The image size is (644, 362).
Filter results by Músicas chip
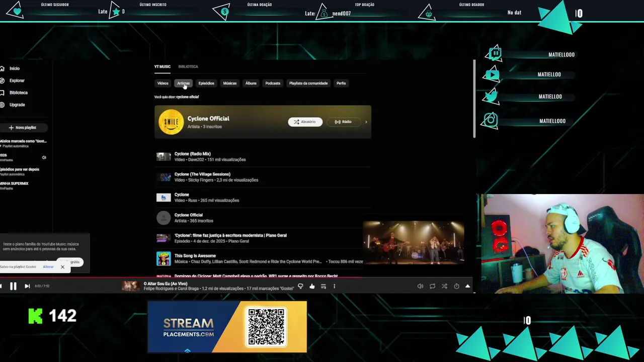tap(230, 83)
